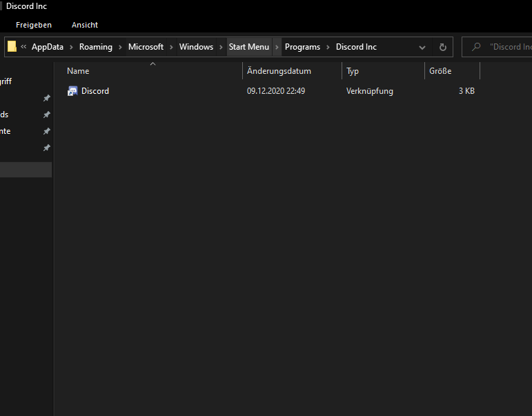532x416 pixels.
Task: Click the fourth pin icon in sidebar
Action: [47, 148]
